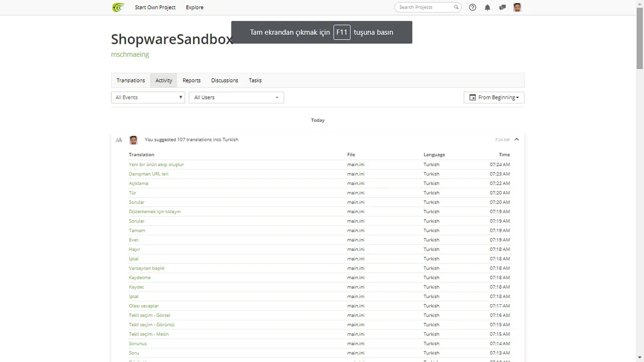The width and height of the screenshot is (644, 362).
Task: Click the search magnifier icon
Action: 456,8
